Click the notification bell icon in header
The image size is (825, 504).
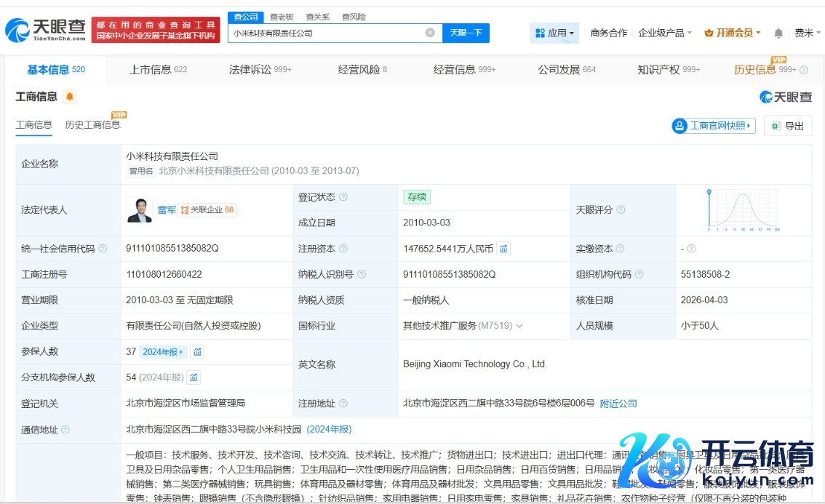pyautogui.click(x=778, y=33)
